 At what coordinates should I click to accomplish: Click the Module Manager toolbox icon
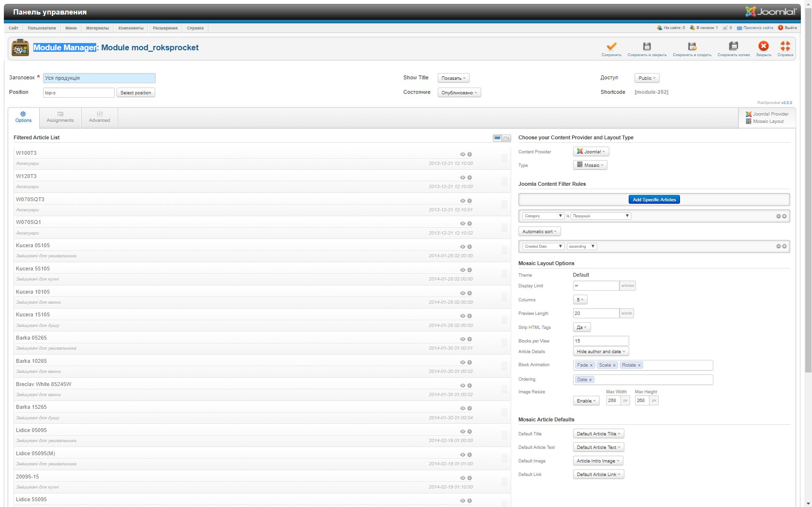pyautogui.click(x=20, y=47)
